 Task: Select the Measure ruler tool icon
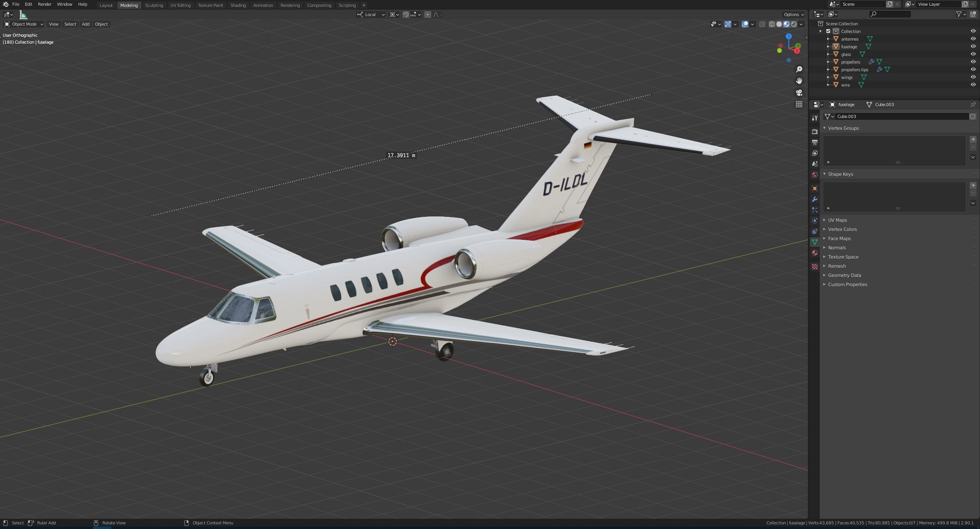coord(23,15)
